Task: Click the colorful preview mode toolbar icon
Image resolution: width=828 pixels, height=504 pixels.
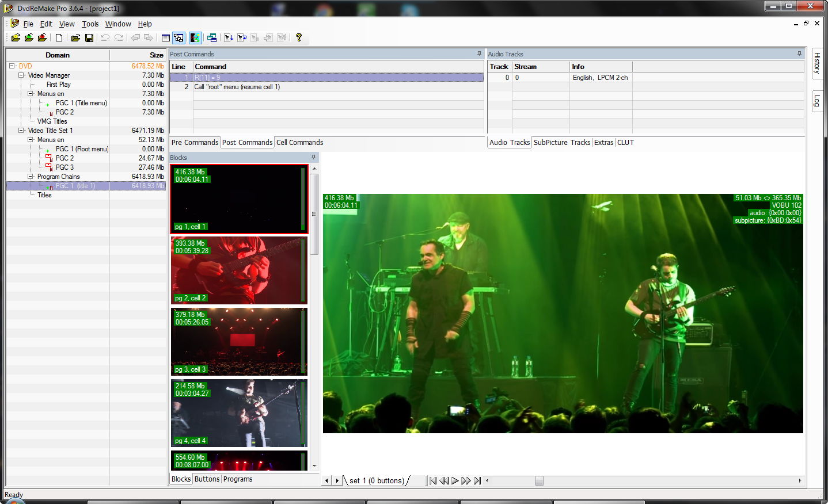Action: tap(195, 37)
